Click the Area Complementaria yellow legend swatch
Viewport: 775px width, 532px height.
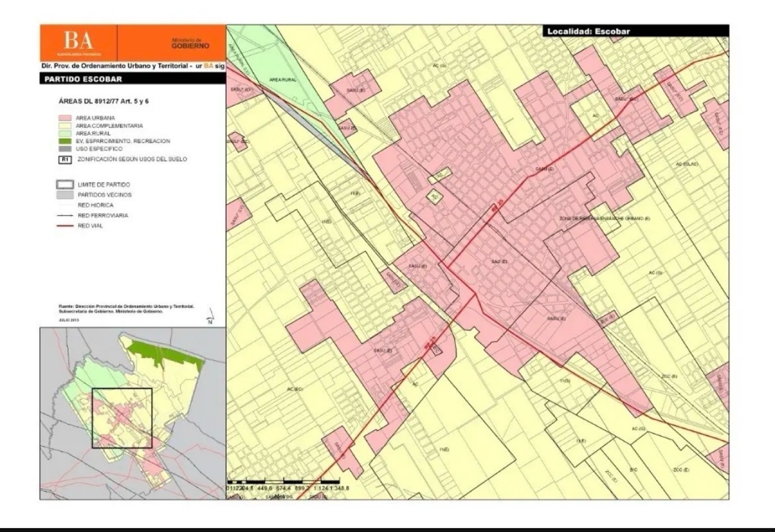[65, 125]
